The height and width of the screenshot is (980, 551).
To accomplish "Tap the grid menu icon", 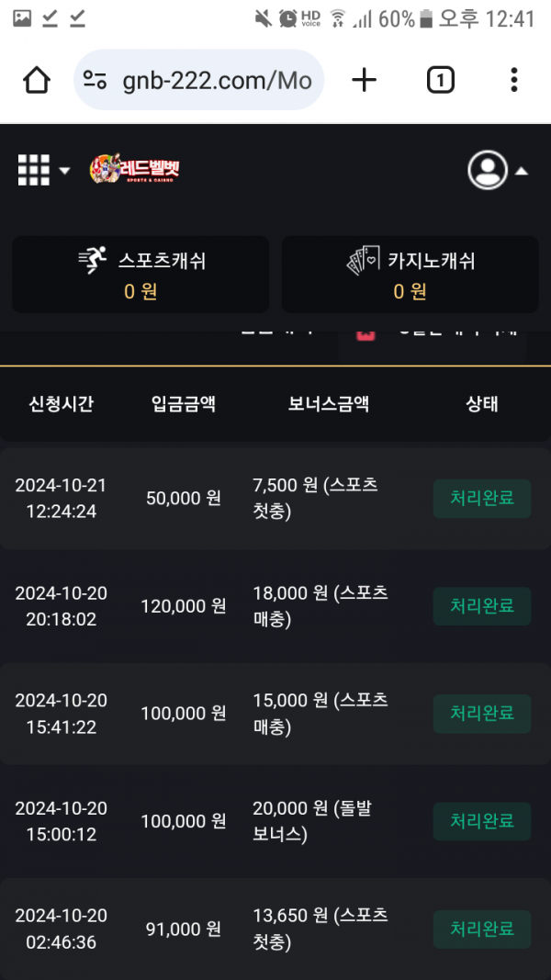I will (x=34, y=170).
